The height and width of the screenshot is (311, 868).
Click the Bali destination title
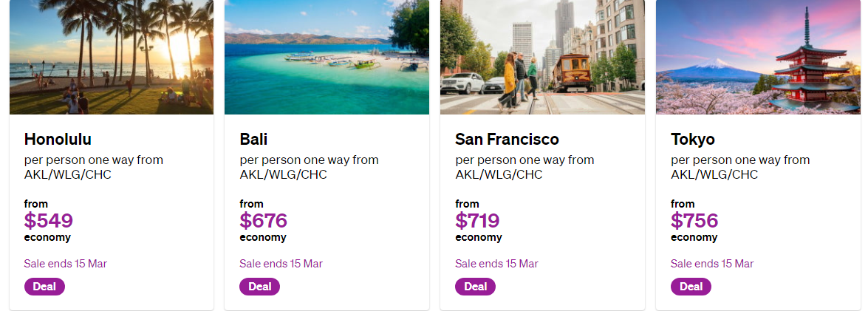coord(253,139)
